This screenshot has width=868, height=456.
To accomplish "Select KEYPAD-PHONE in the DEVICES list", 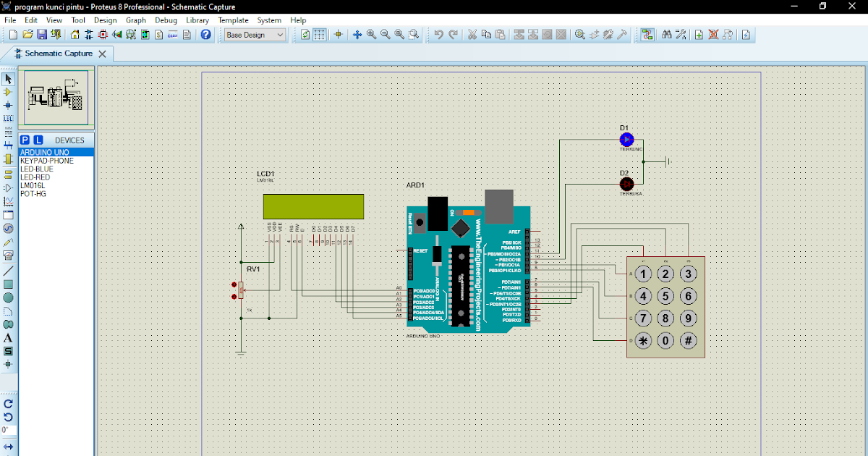I will click(47, 161).
